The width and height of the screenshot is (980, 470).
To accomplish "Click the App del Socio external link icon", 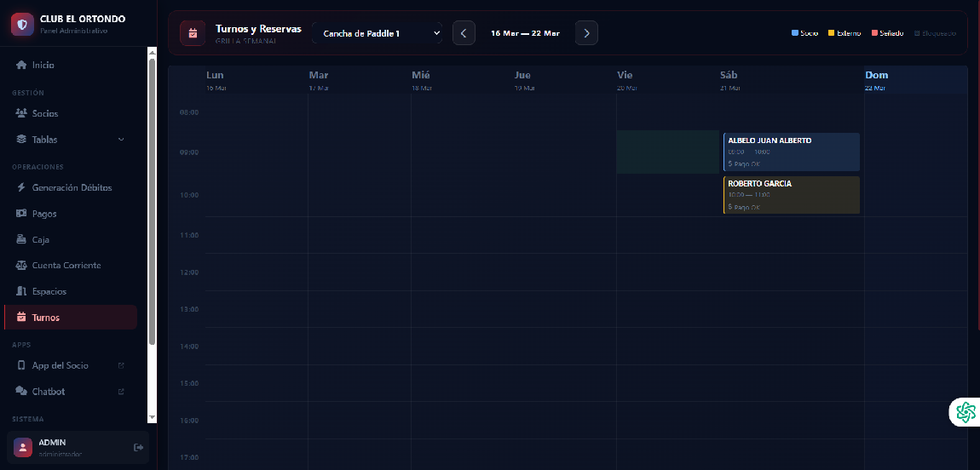I will click(x=120, y=366).
